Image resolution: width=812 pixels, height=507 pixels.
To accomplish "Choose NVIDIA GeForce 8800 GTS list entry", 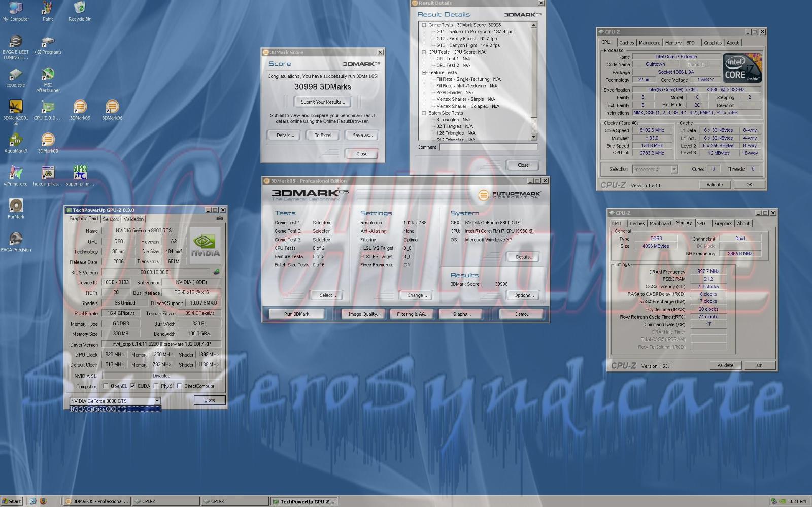I will coord(115,409).
